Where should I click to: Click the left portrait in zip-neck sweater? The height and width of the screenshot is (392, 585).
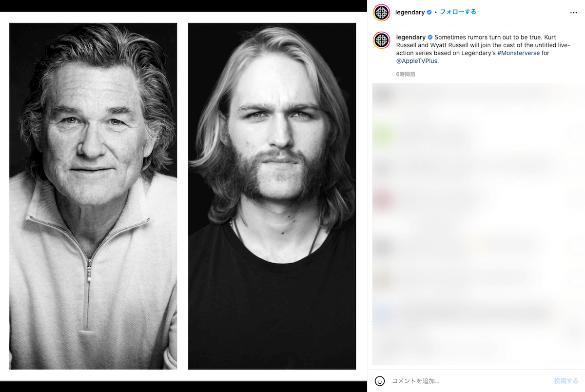[x=93, y=196]
